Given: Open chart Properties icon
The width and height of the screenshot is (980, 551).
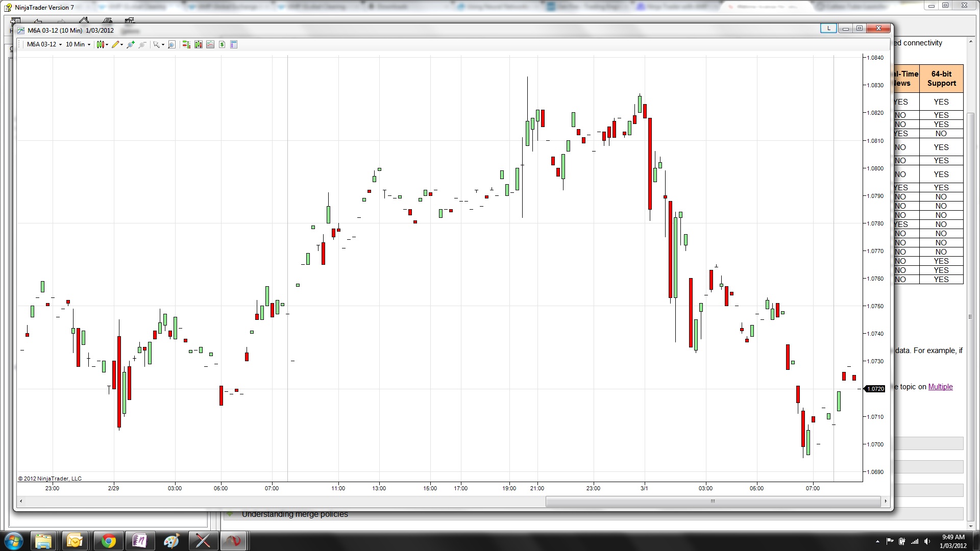Looking at the screenshot, I should pyautogui.click(x=234, y=44).
